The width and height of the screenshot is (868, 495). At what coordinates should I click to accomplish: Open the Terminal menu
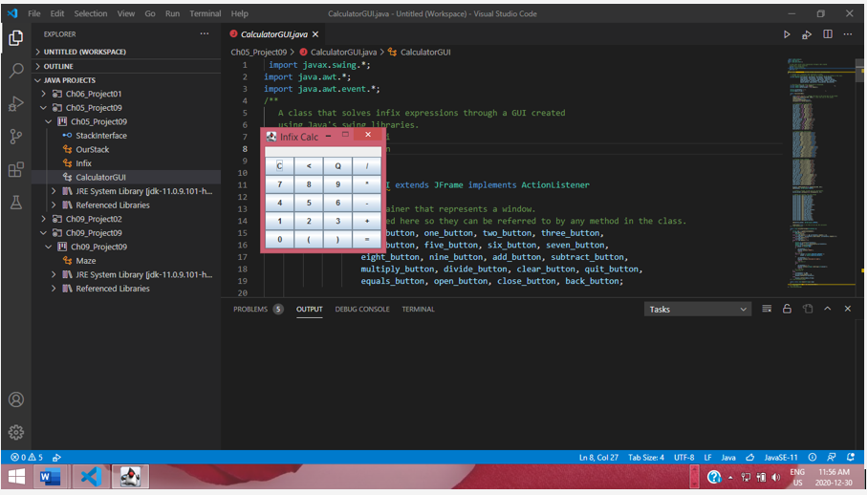pos(205,14)
